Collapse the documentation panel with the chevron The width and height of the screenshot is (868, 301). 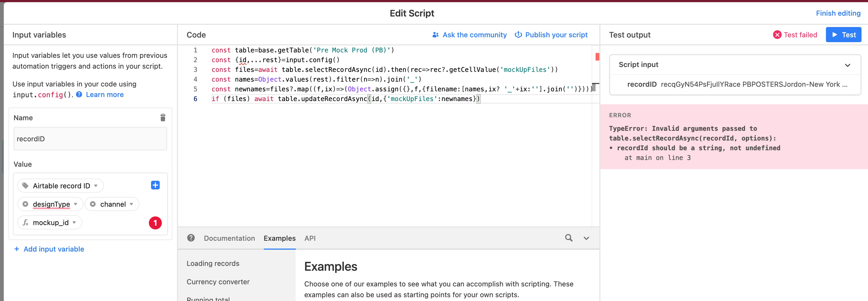click(x=586, y=238)
